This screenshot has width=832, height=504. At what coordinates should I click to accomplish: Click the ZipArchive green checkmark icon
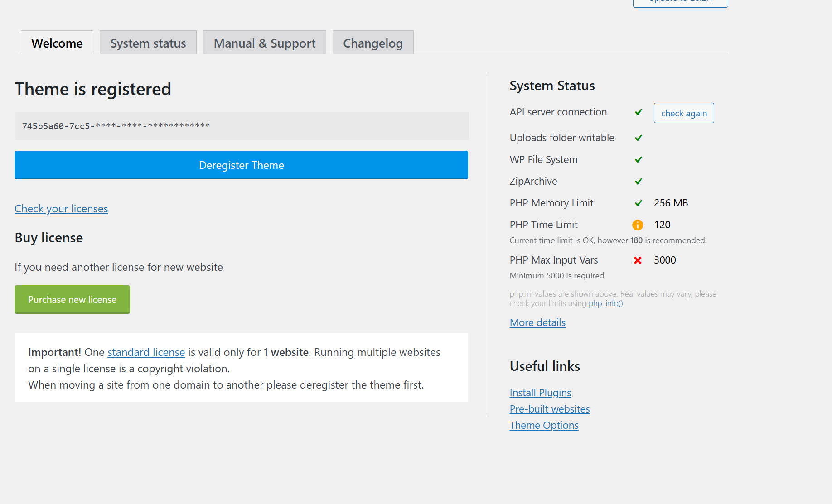tap(638, 182)
